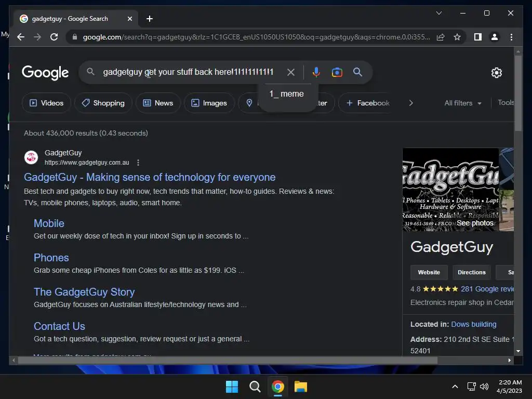Viewport: 532px width, 399px height.
Task: Open GadgetGuy Making sense of technology link
Action: coord(150,177)
